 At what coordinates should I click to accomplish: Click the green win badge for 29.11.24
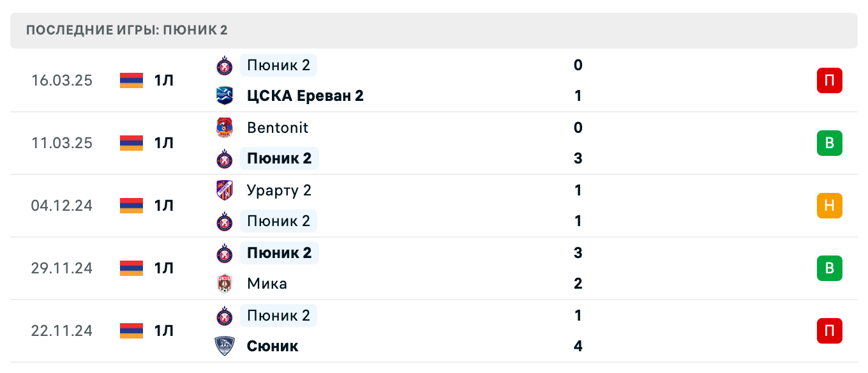point(829,268)
